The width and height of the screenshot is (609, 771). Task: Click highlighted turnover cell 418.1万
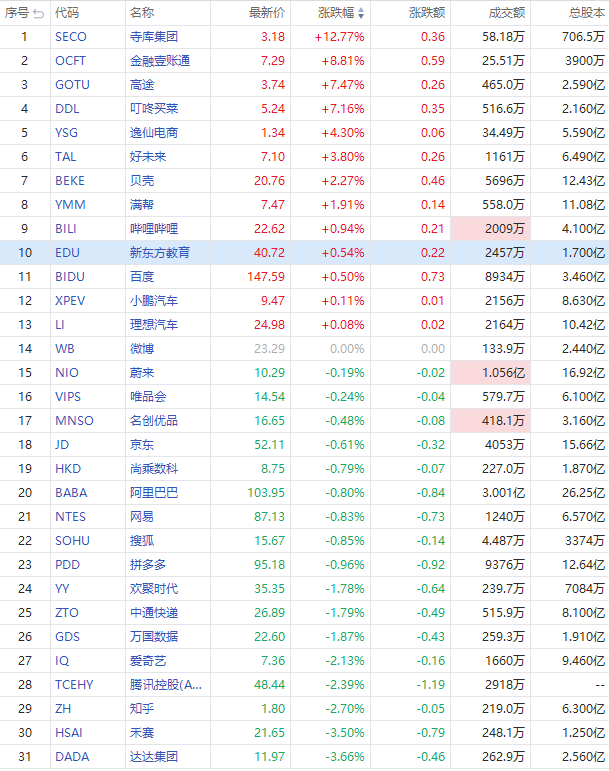click(491, 421)
